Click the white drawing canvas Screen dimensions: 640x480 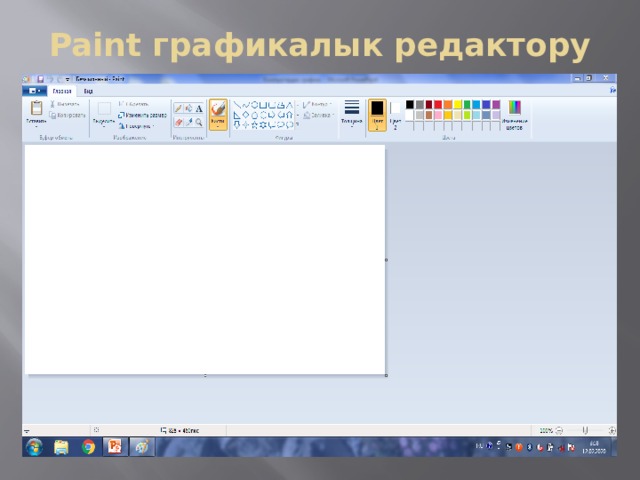pyautogui.click(x=205, y=259)
